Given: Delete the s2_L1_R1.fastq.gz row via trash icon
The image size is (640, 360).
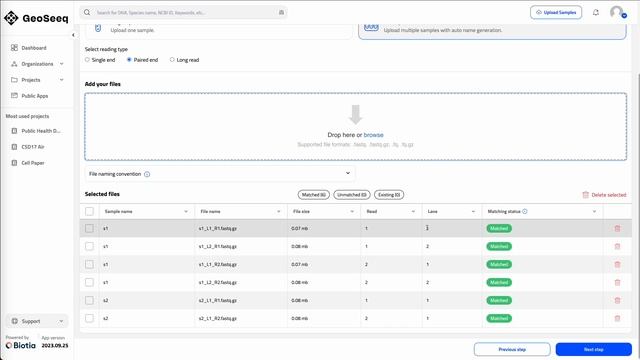Looking at the screenshot, I should click(617, 300).
